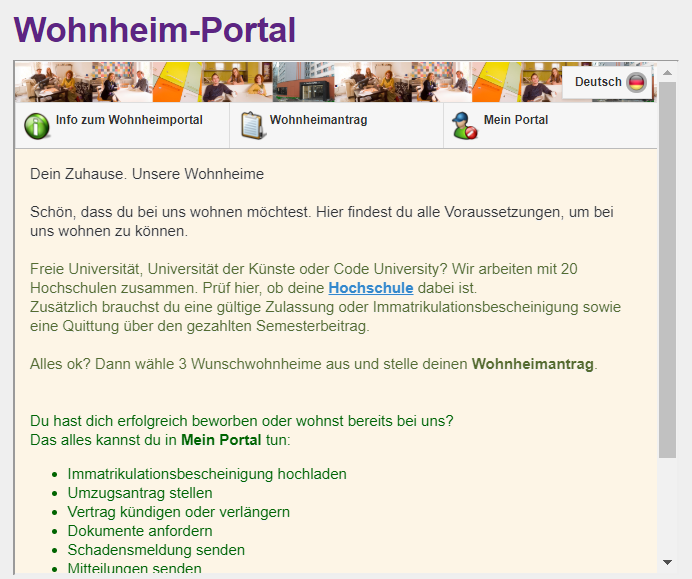Select the Immatrikulationsbescheinigung hochladen list item
Viewport: 692px width, 579px height.
coord(207,474)
